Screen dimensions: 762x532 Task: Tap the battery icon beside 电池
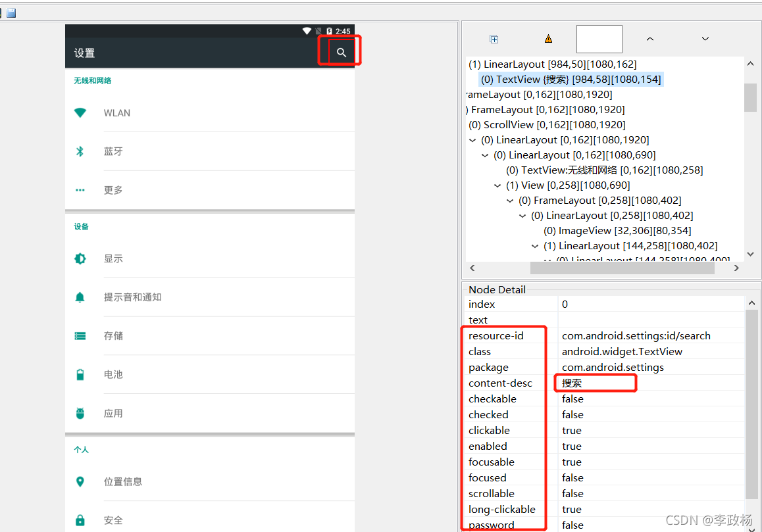[x=80, y=375]
